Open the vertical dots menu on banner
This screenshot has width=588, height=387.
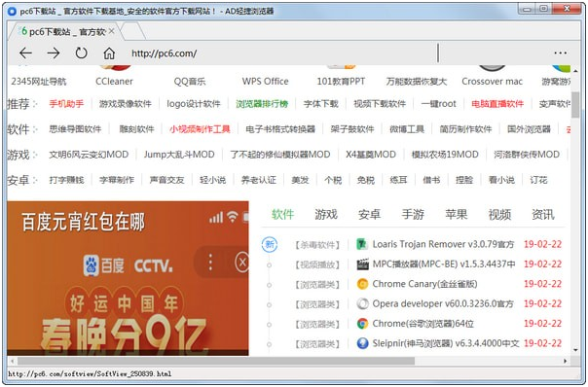pyautogui.click(x=210, y=262)
